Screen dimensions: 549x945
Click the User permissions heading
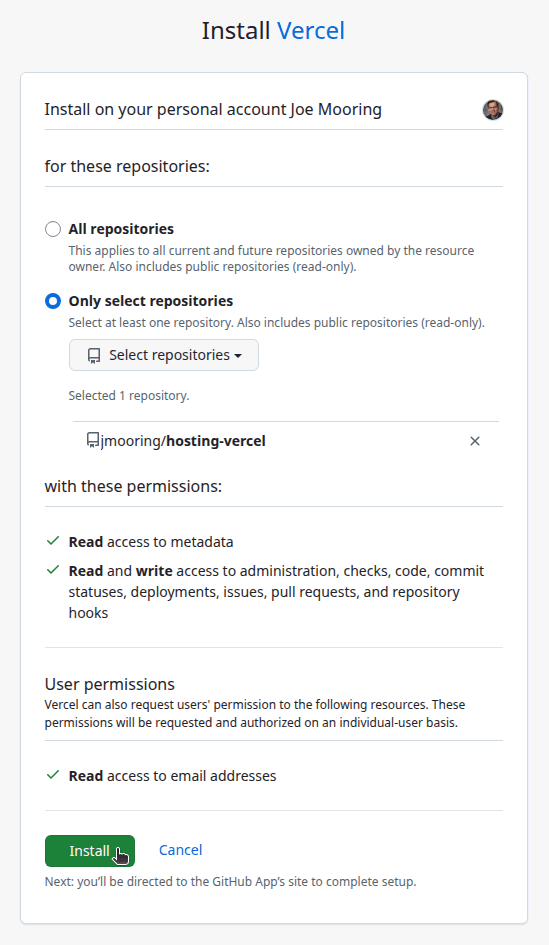point(110,684)
